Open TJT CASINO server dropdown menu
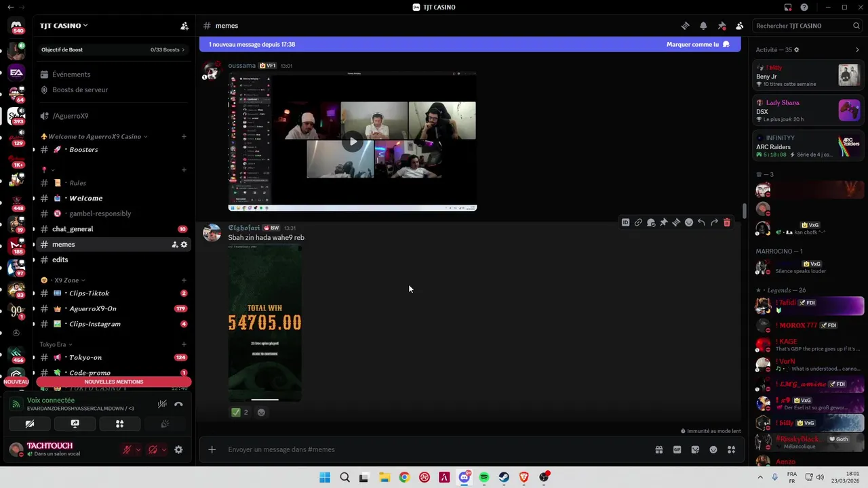Viewport: 868px width, 488px height. tap(64, 26)
